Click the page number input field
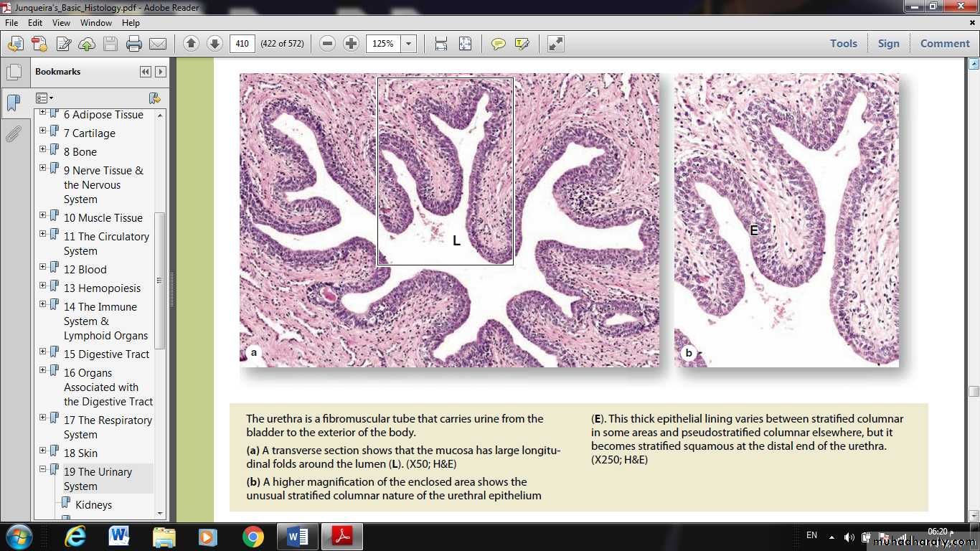 (x=242, y=44)
